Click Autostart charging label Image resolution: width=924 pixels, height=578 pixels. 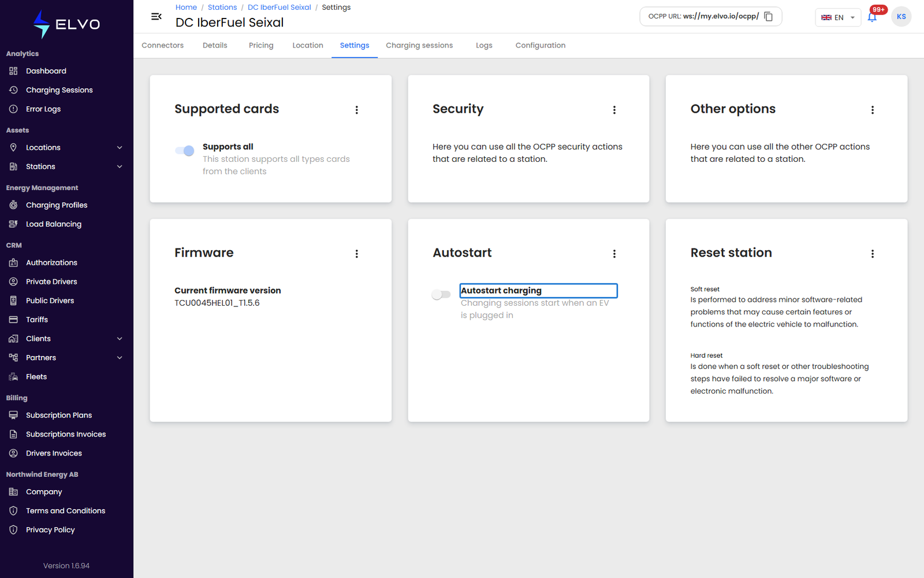click(x=501, y=291)
